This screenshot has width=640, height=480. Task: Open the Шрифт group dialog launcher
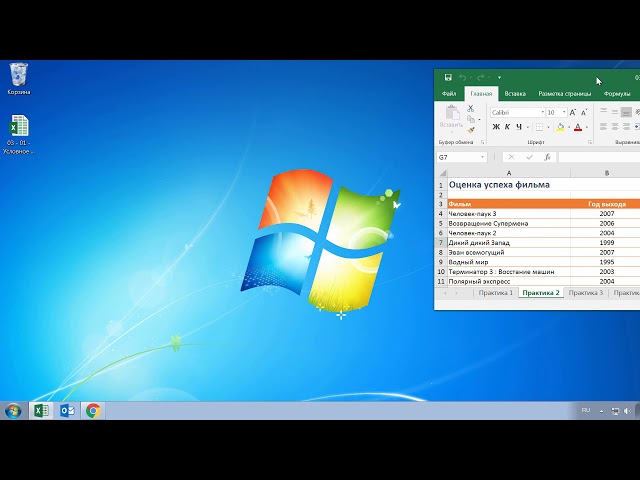click(x=589, y=142)
